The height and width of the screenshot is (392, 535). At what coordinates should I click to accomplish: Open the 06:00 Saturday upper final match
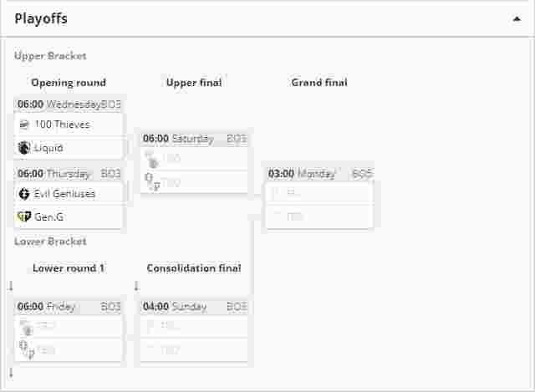point(194,139)
